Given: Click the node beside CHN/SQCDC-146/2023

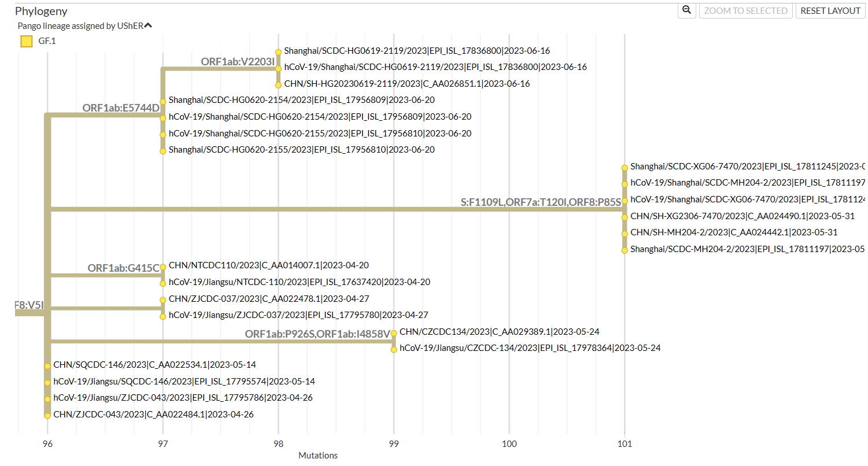Looking at the screenshot, I should click(x=47, y=365).
